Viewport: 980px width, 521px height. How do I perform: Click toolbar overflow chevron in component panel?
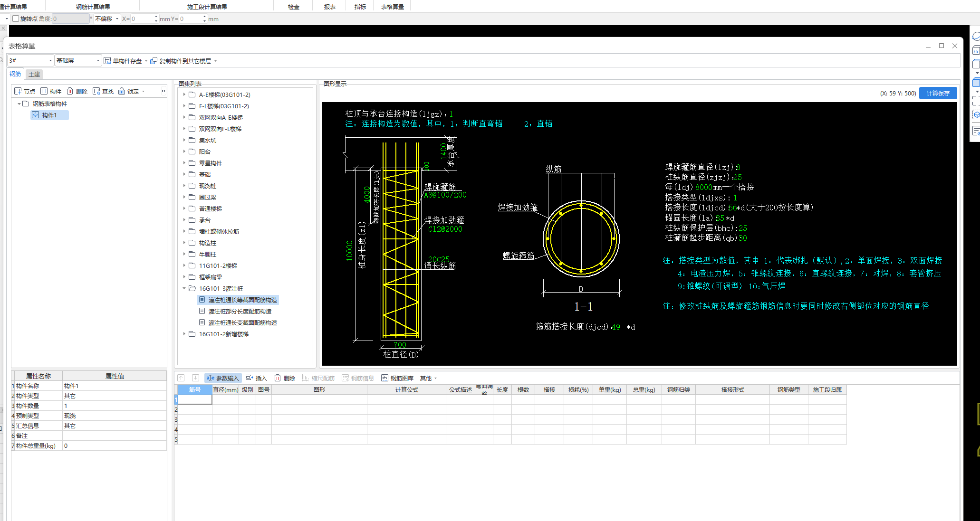(x=163, y=91)
